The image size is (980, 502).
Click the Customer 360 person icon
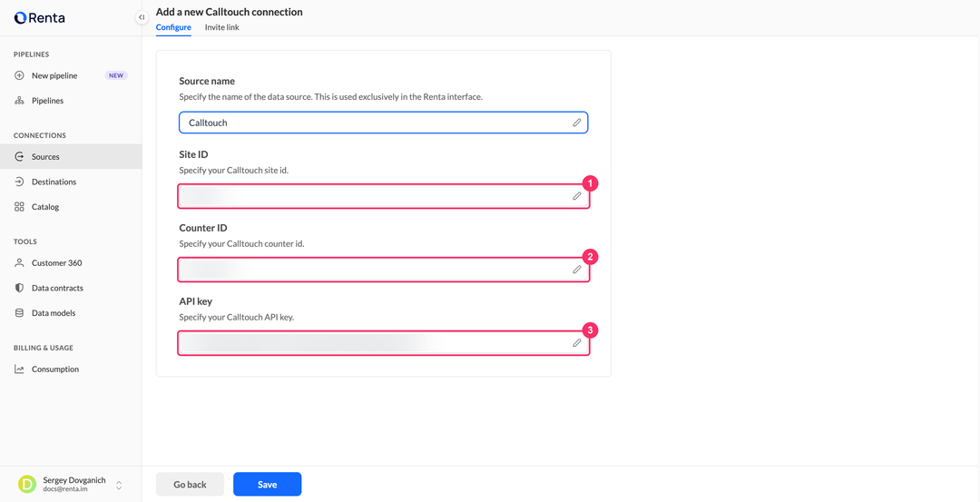[19, 263]
